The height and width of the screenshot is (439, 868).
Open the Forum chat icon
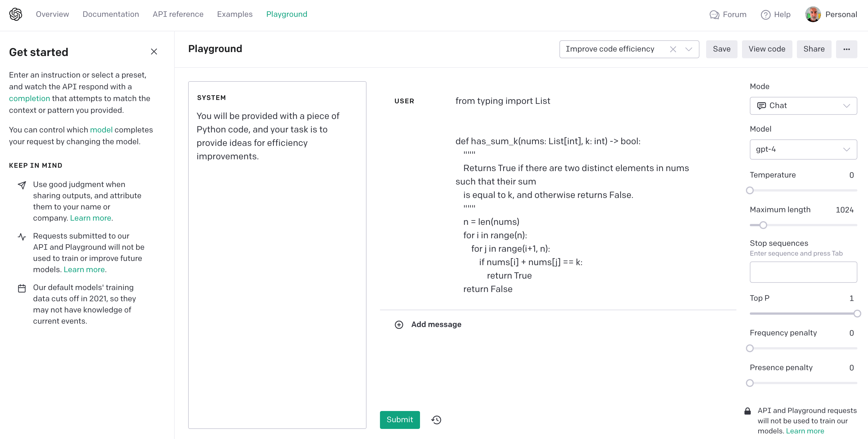[714, 15]
